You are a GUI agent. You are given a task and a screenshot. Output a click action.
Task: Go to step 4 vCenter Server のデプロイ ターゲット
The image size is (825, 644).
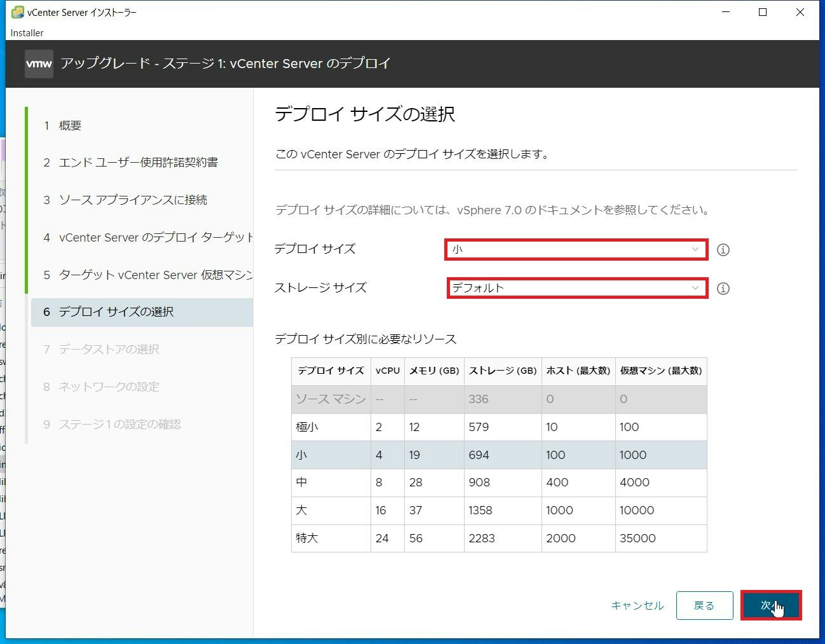pyautogui.click(x=148, y=238)
